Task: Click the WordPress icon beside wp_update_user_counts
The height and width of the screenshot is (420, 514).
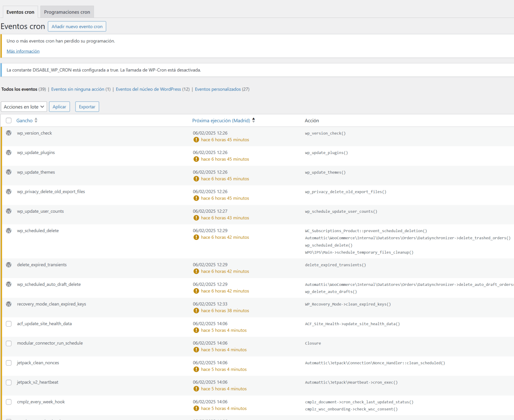Action: (x=9, y=211)
